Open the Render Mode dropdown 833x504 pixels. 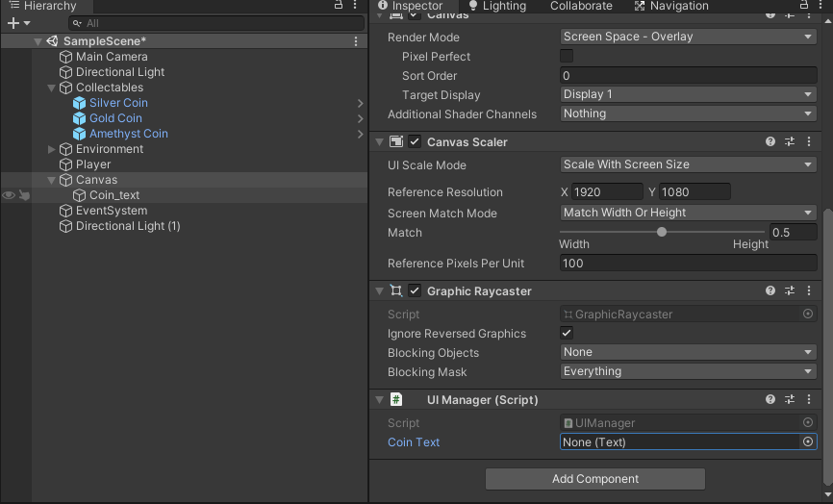click(689, 37)
